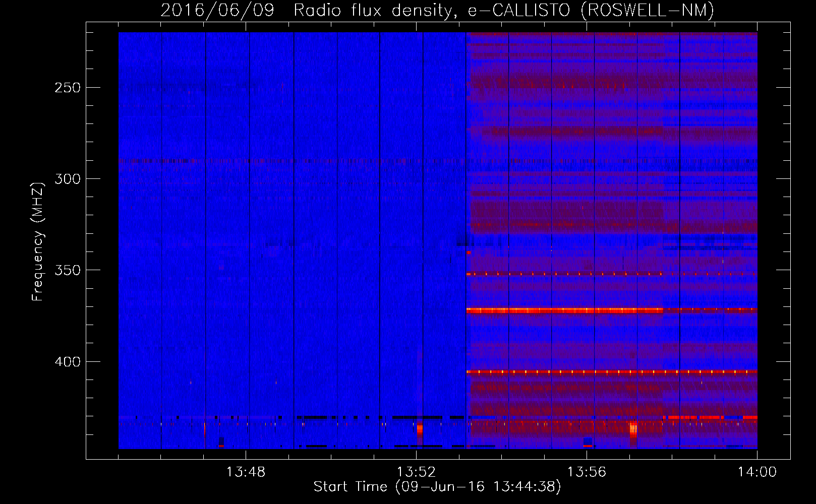
Task: Click the 13:52 time tick label
Action: (416, 472)
